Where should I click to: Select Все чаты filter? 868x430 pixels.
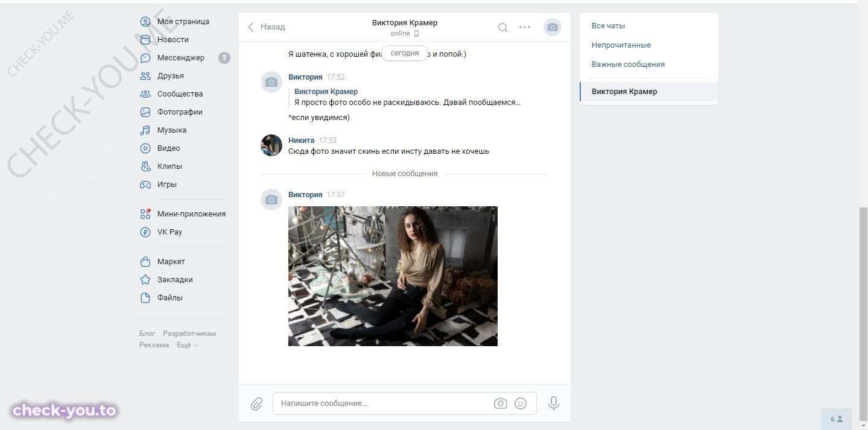(608, 26)
